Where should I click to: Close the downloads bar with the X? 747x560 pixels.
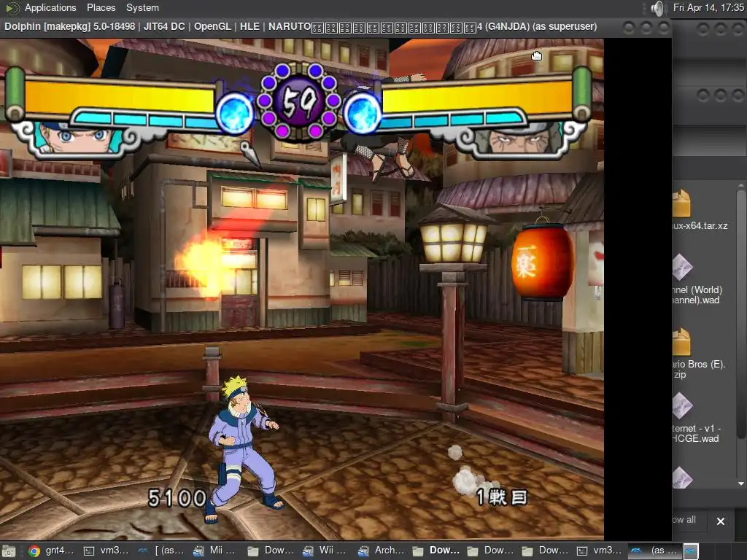point(721,521)
